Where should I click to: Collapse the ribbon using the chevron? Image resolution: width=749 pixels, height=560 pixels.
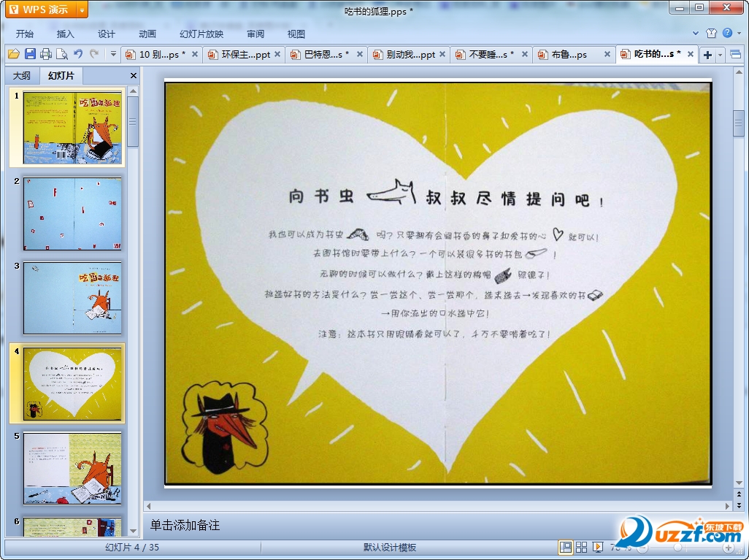pyautogui.click(x=696, y=34)
